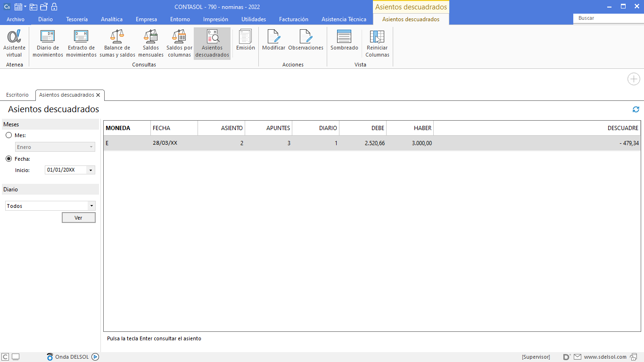Viewport: 644px width, 362px height.
Task: Click the DESCUADRE column header
Action: [x=537, y=128]
